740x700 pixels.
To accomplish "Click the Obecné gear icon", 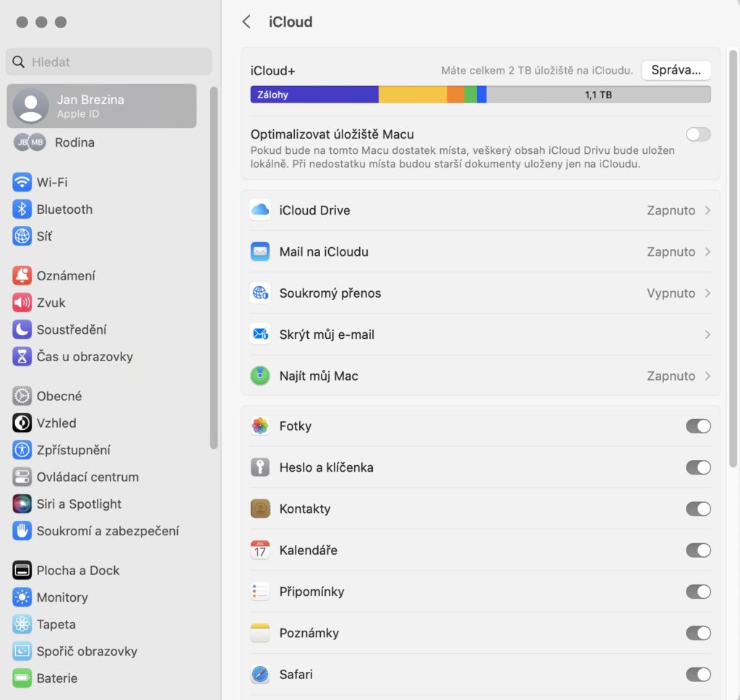I will [x=22, y=396].
